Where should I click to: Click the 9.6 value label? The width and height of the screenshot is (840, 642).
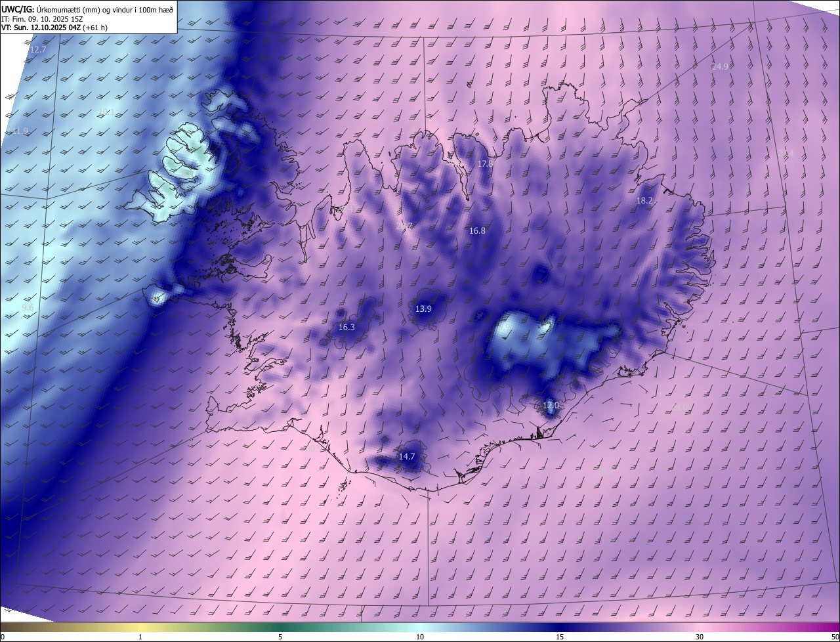click(x=28, y=307)
